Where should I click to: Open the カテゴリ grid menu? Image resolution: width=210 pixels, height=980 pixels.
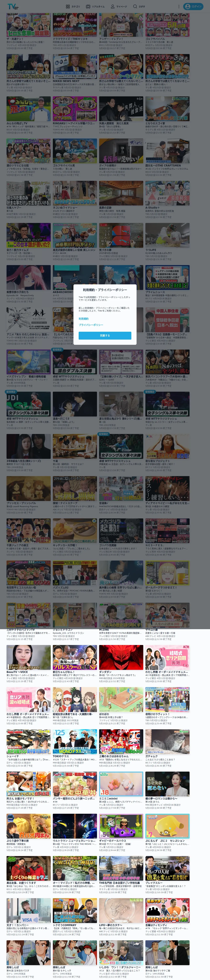pyautogui.click(x=73, y=7)
